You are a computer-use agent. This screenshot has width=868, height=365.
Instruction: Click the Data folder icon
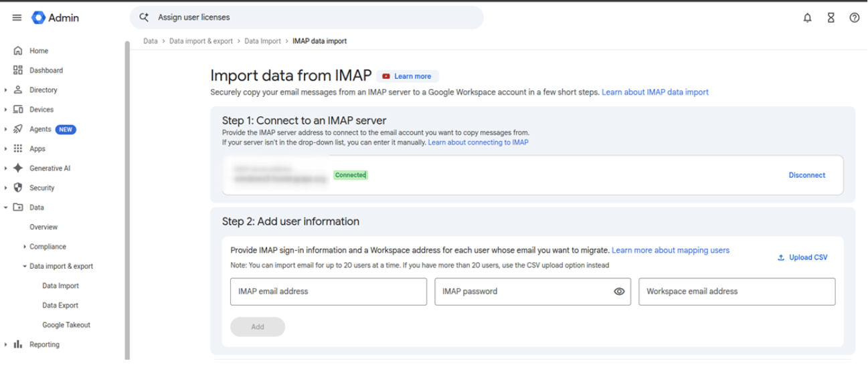click(x=18, y=207)
